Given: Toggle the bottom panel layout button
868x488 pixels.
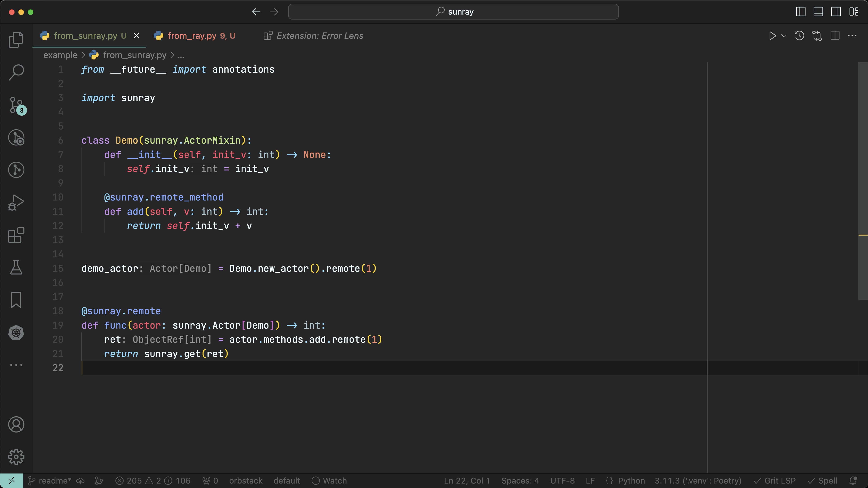Looking at the screenshot, I should (818, 12).
